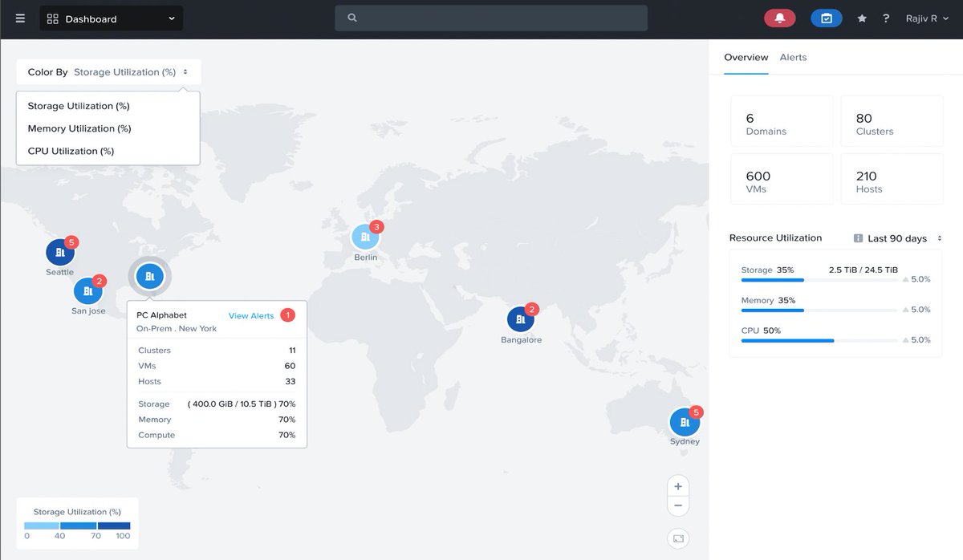Screen dimensions: 963x560
Task: Open notifications via the red alert bell
Action: point(779,17)
